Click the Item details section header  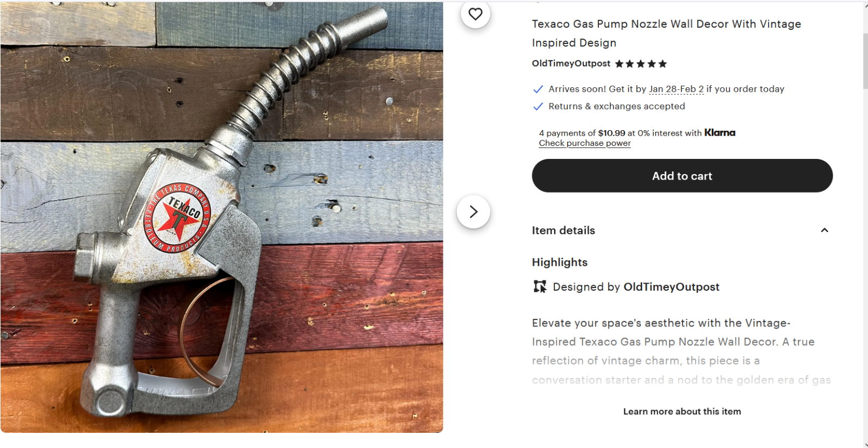[563, 231]
